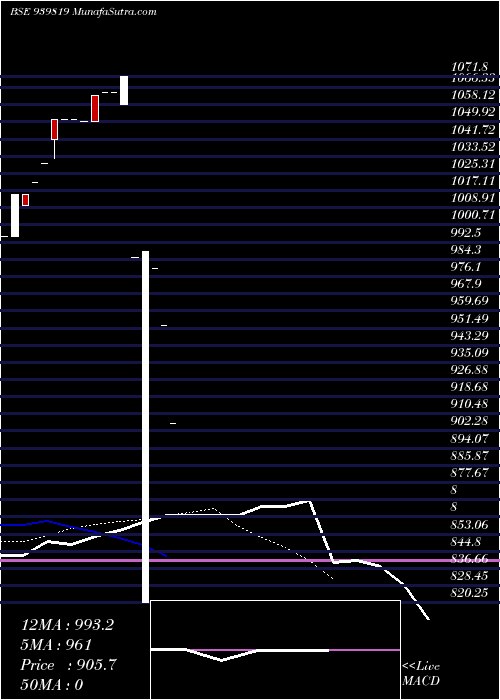Click the topmost white candle near 1071.8
Viewport: 500px width, 700px height.
coord(124,91)
